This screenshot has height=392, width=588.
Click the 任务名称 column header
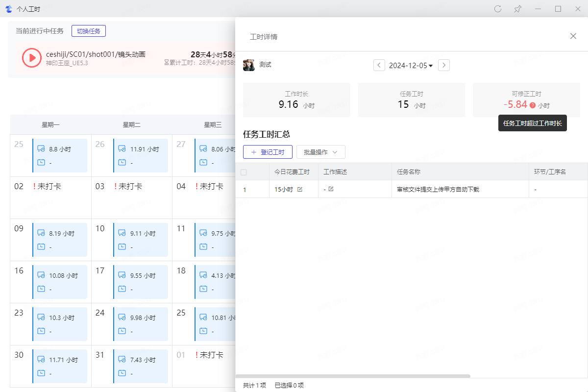click(x=409, y=172)
